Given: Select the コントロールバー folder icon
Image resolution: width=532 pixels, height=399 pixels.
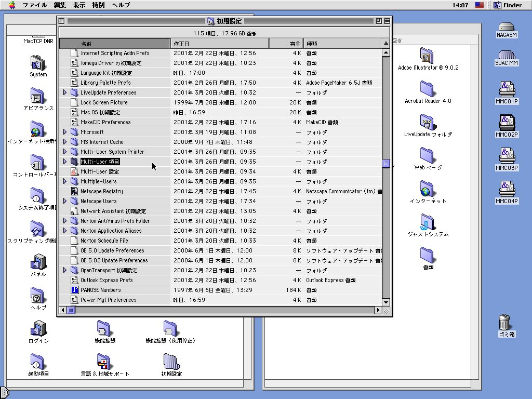Looking at the screenshot, I should (37, 163).
